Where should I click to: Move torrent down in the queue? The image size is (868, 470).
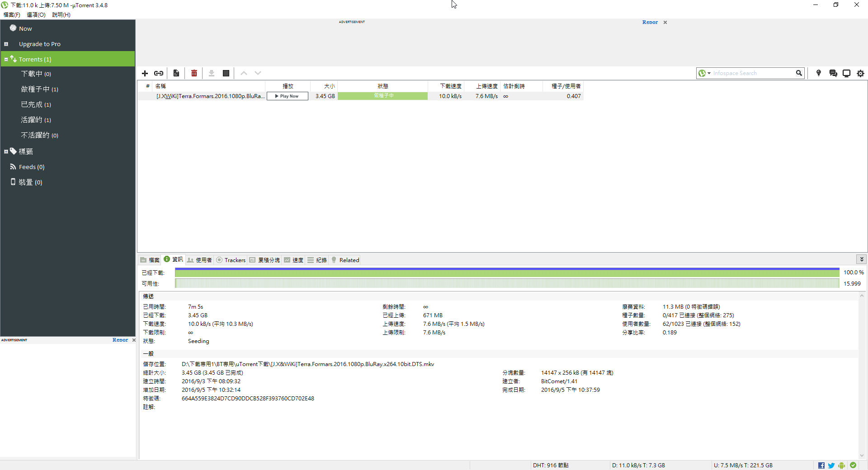(x=258, y=73)
